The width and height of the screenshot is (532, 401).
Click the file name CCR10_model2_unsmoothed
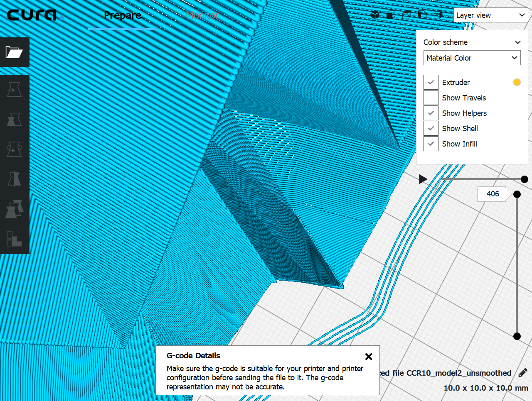pos(459,373)
